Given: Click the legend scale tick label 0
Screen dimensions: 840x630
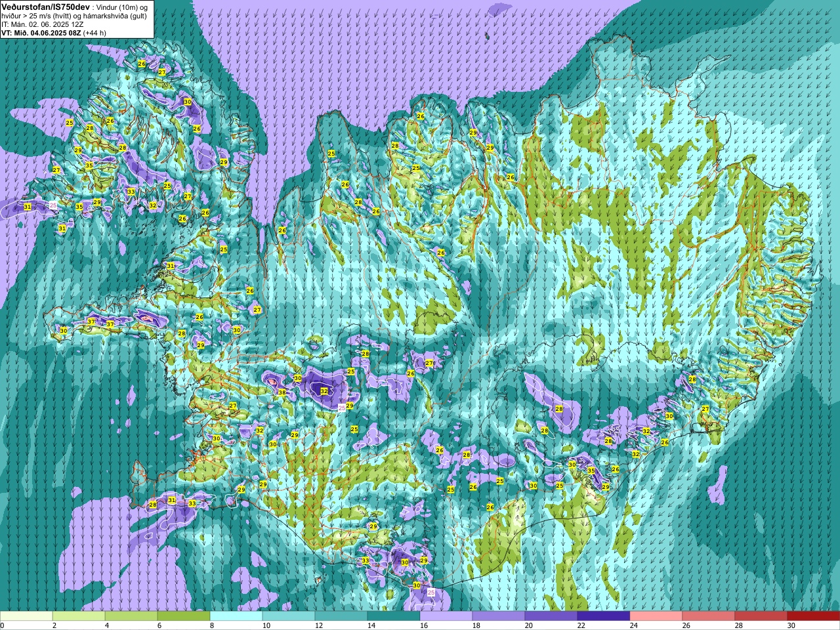Looking at the screenshot, I should pos(3,625).
